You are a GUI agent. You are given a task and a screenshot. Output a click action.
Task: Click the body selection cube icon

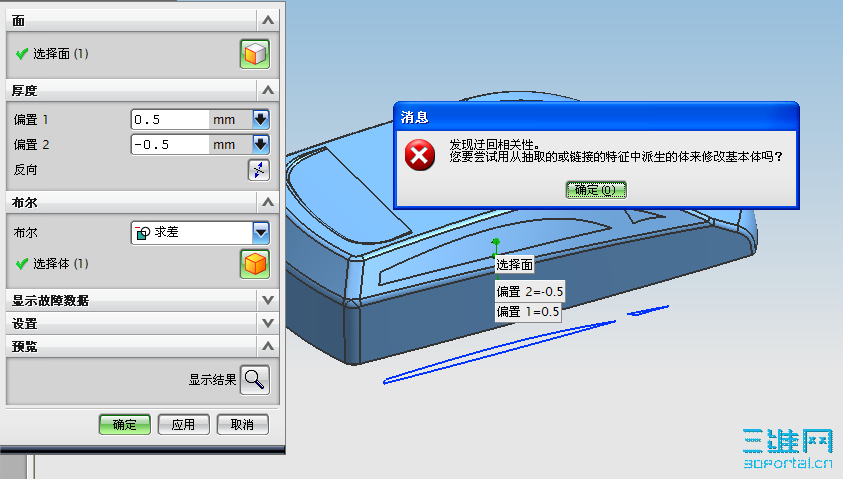coord(255,264)
